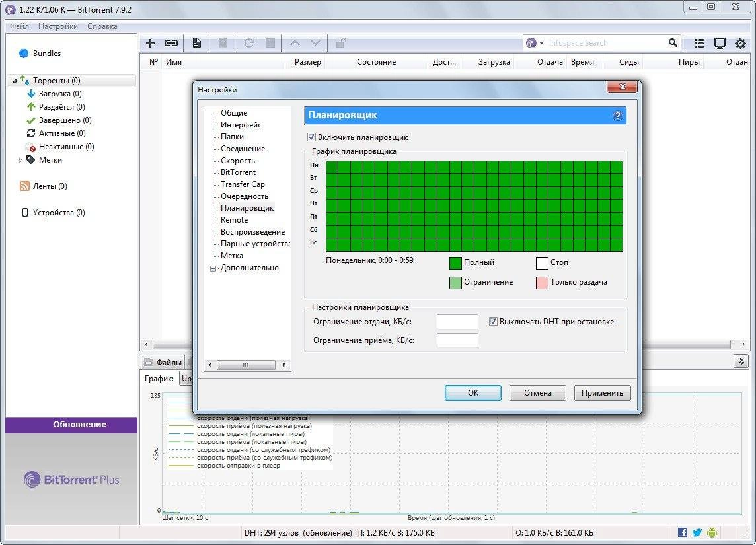The height and width of the screenshot is (545, 756).
Task: Click the Стоп white legend swatch
Action: pos(542,263)
